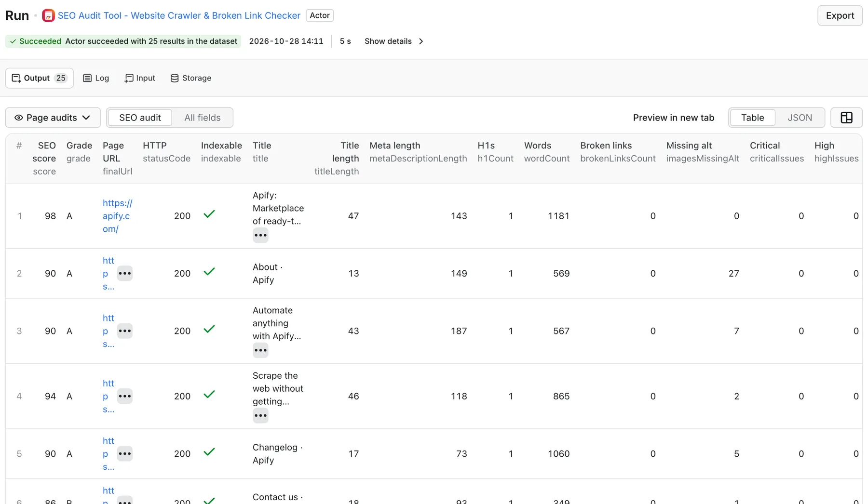Click the green indexable checkmark in row 1
Screen dimensions: 868x504
point(209,214)
